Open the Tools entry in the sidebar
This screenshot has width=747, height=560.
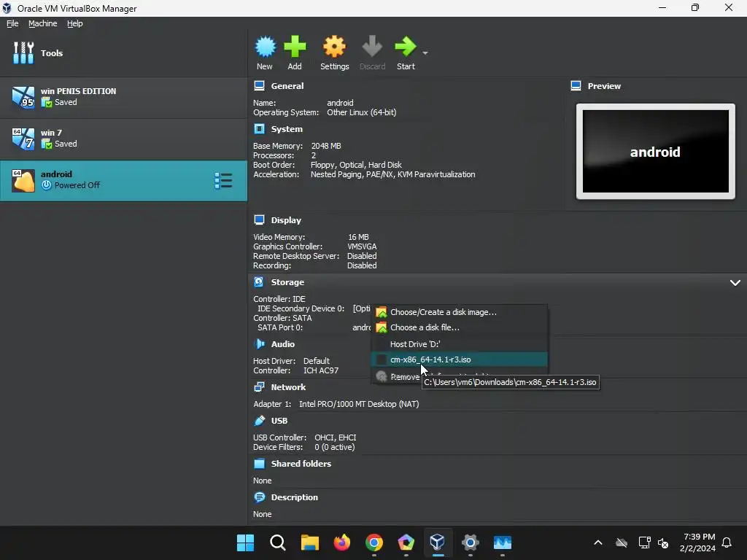pyautogui.click(x=123, y=52)
